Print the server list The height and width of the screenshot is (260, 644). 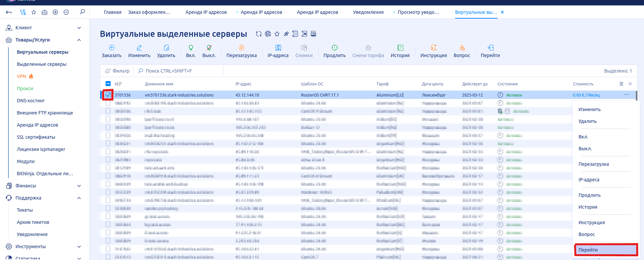click(313, 34)
